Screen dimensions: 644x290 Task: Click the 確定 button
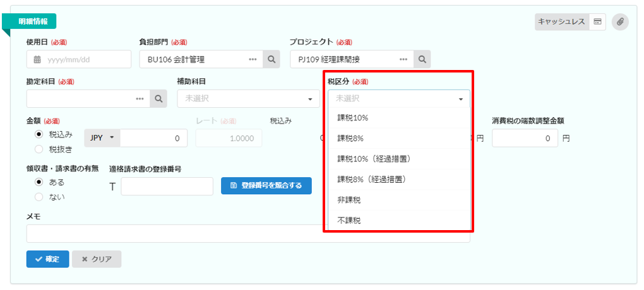coord(47,259)
